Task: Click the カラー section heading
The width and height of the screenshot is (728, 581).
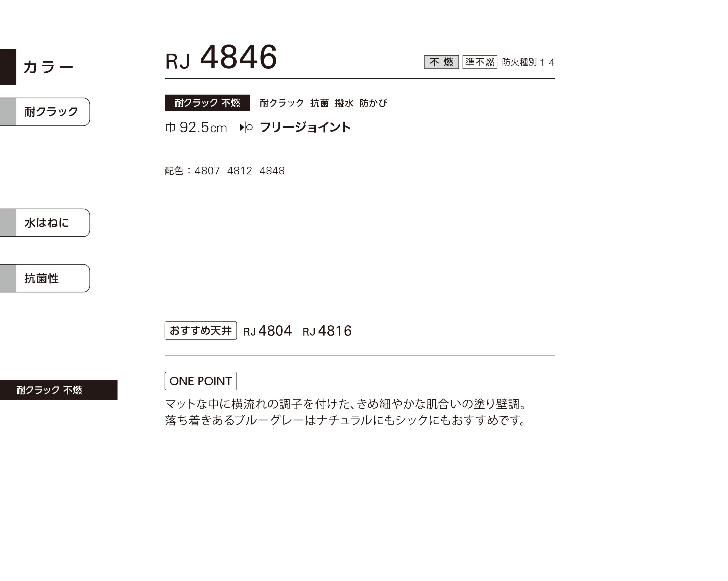Action: point(48,67)
